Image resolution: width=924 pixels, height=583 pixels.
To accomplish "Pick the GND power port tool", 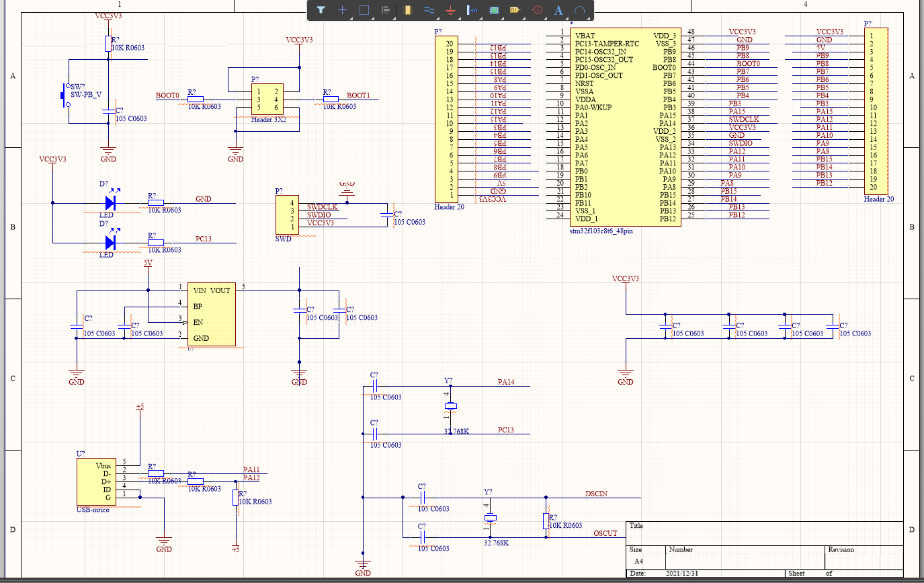I will click(450, 10).
